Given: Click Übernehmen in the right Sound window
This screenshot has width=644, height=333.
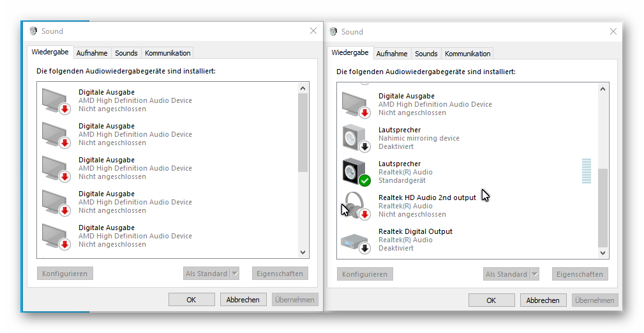Looking at the screenshot, I should tap(595, 300).
